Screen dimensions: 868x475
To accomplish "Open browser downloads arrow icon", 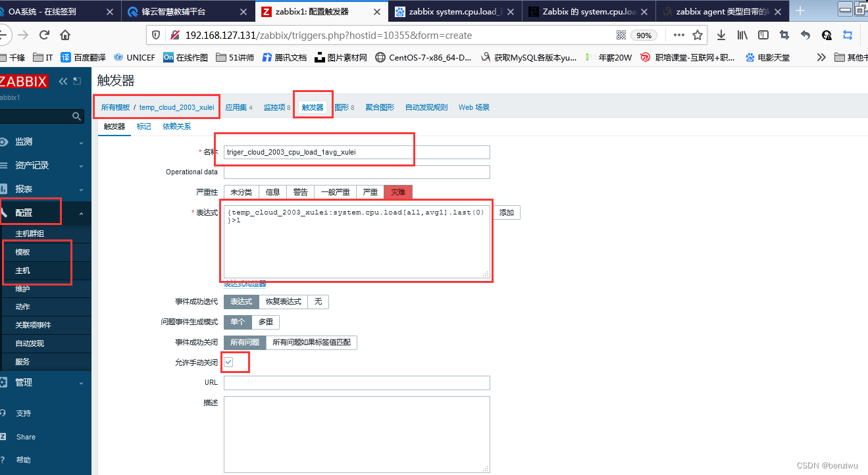I will click(721, 35).
